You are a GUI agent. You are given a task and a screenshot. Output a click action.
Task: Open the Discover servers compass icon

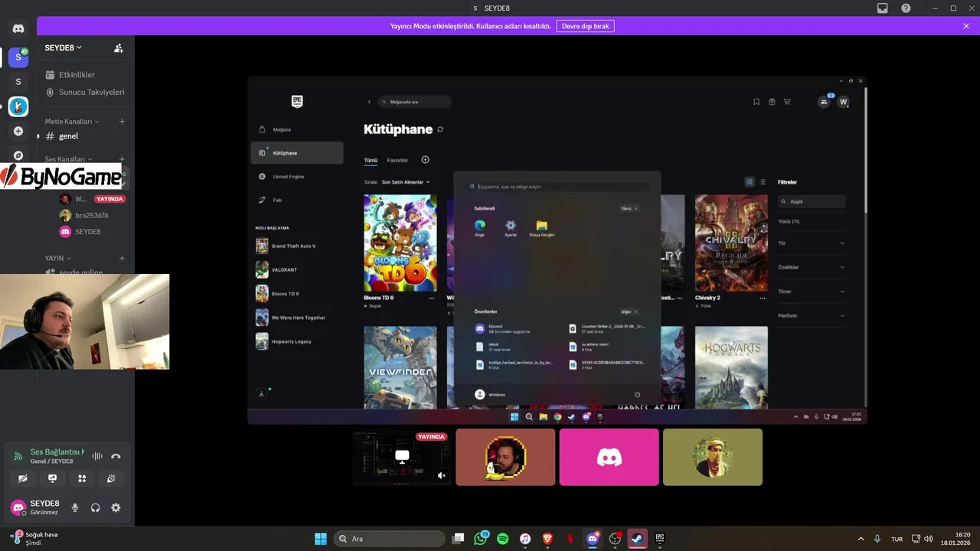(18, 155)
